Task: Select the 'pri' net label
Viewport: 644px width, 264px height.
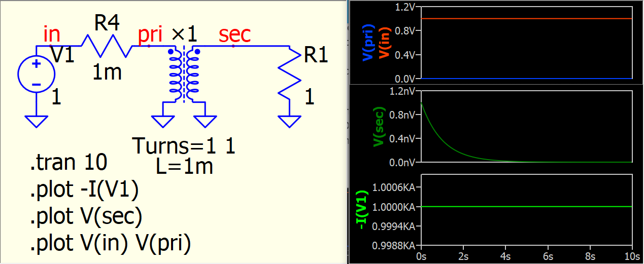Action: point(150,34)
